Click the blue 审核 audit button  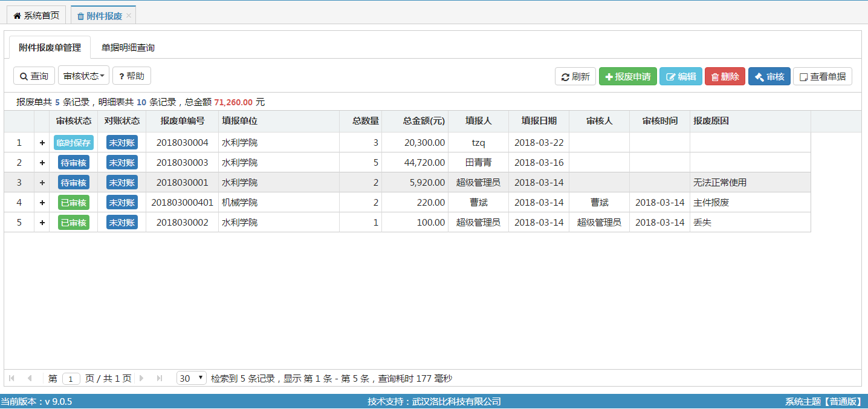click(769, 77)
